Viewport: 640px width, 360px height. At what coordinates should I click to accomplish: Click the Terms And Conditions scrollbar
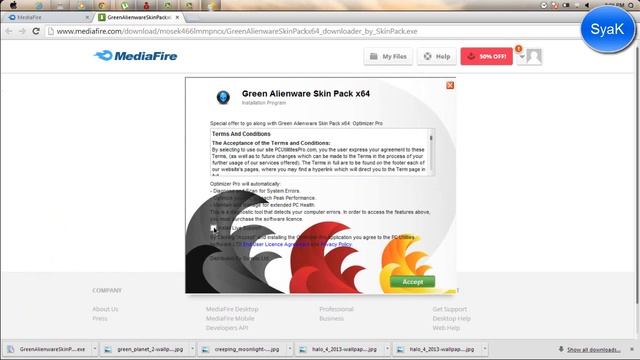431,152
